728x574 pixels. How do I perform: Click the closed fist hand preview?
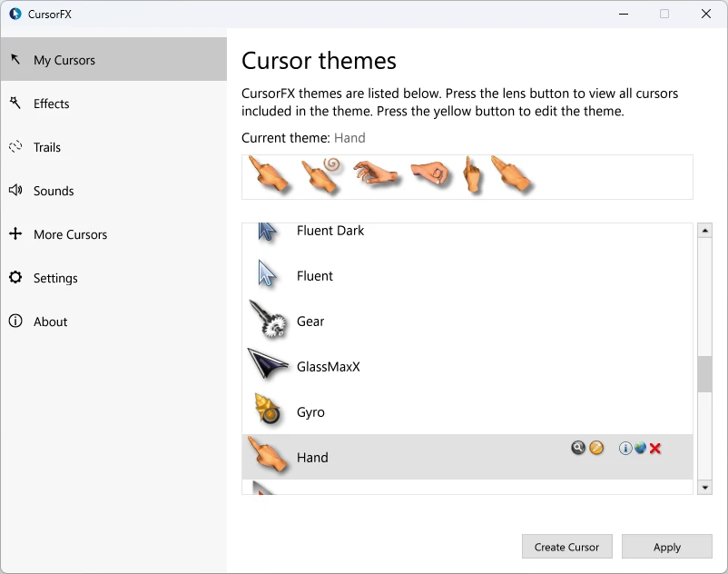(x=431, y=173)
